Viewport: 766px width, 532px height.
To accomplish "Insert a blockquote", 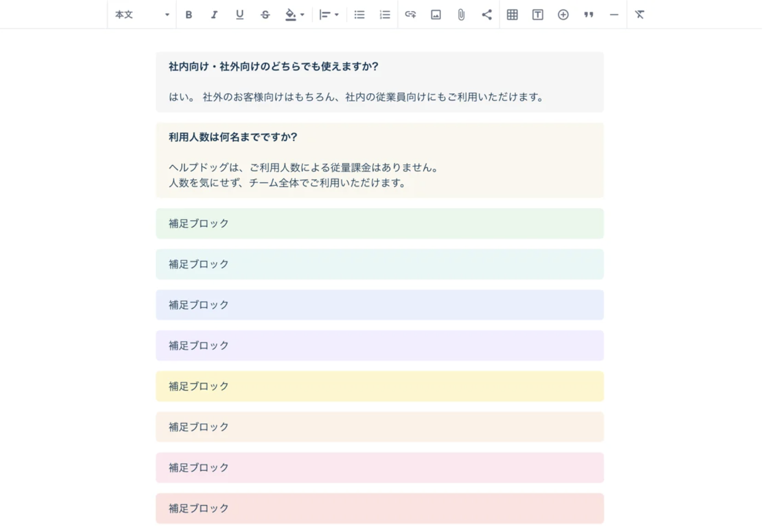I will pos(588,15).
